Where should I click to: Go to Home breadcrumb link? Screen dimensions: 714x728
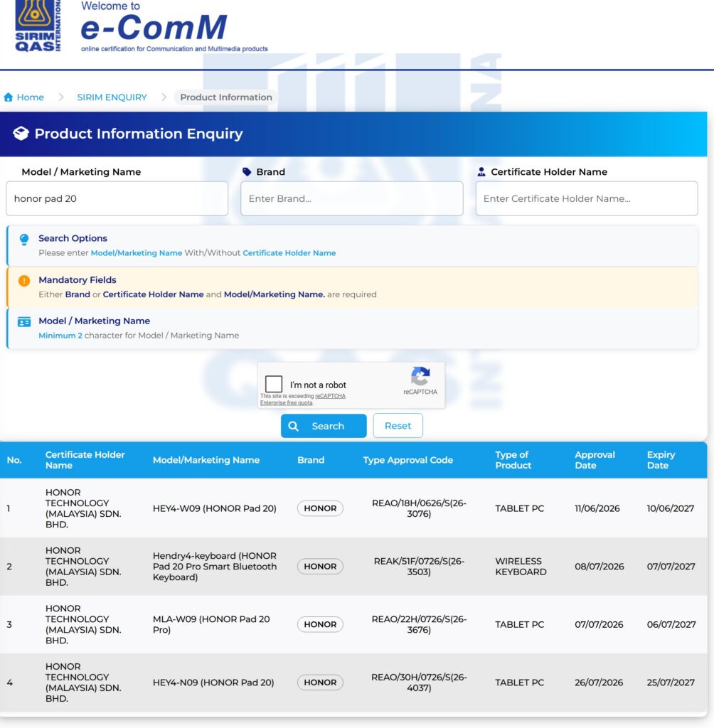pos(30,97)
